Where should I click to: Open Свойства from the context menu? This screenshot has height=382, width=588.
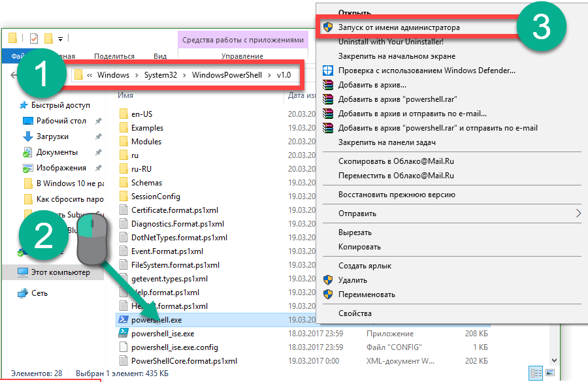[355, 313]
